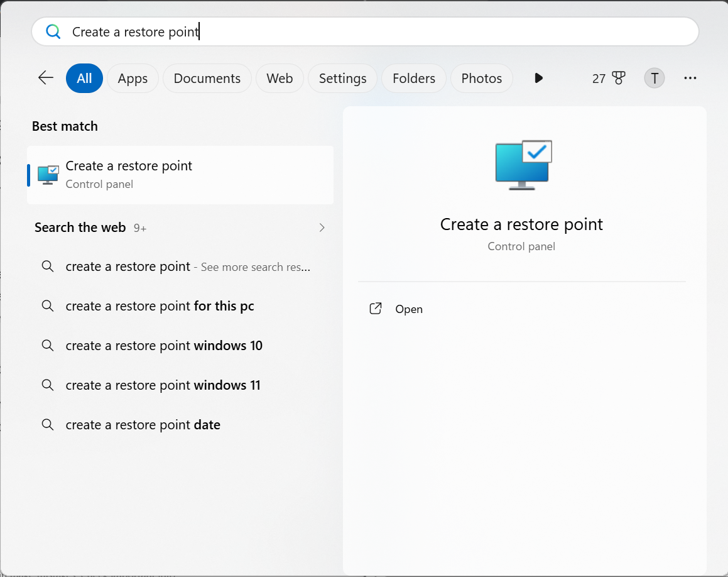
Task: Click magnifier icon beside 'restore point windows 11'
Action: tap(47, 385)
